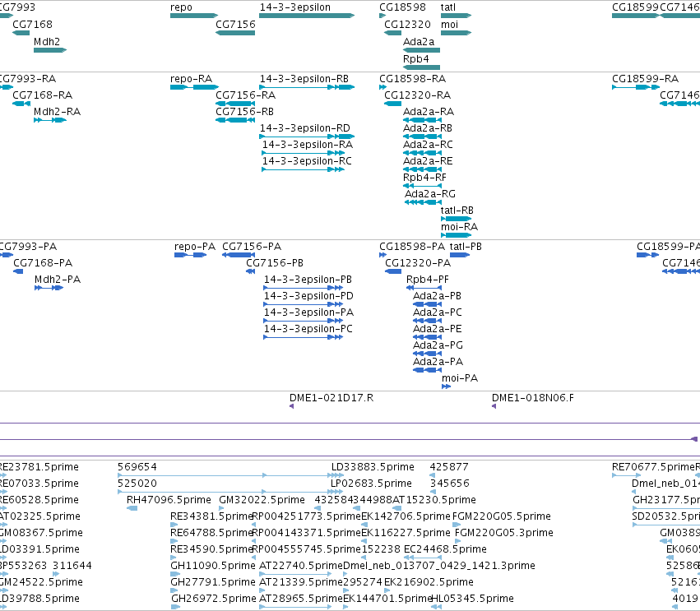Select the Ada2a-PB protein label
This screenshot has width=700, height=611.
[437, 296]
